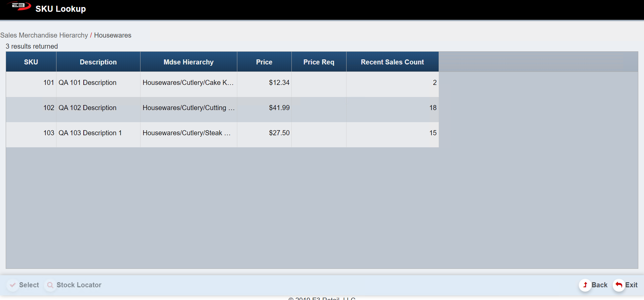Viewport: 644px width, 300px height.
Task: Click the Housewares/Cutlery/Steak hierarchy cell
Action: (187, 133)
